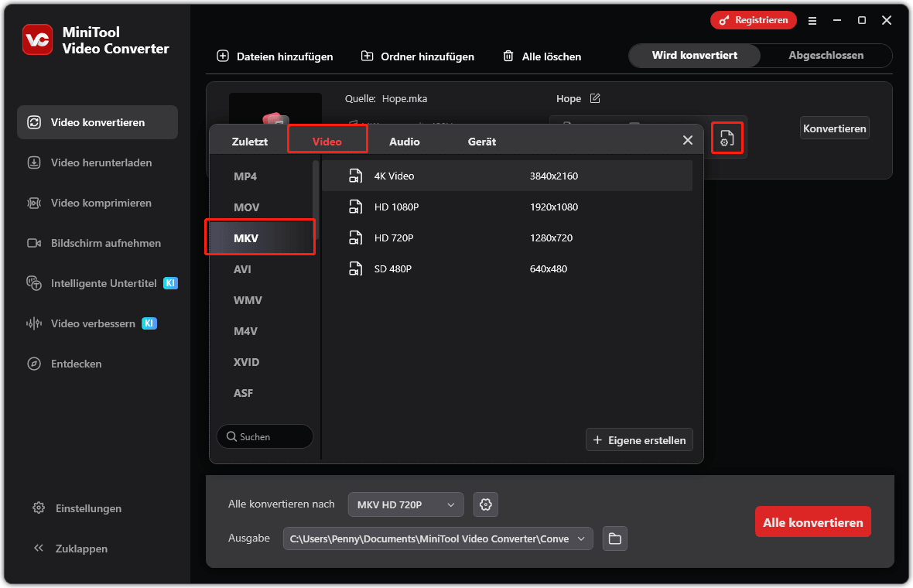The image size is (913, 588).
Task: Click the 1280x720 resolution value
Action: (x=552, y=238)
